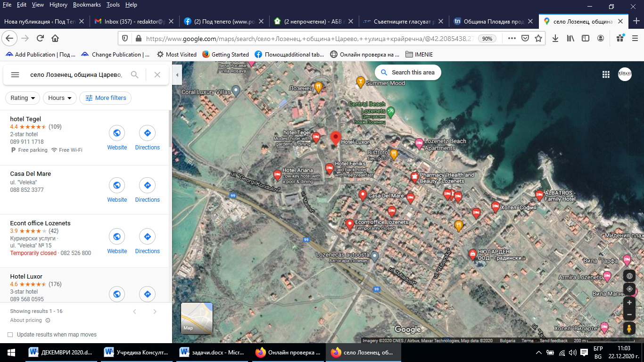Click Summer Mood bar marker

click(x=360, y=82)
